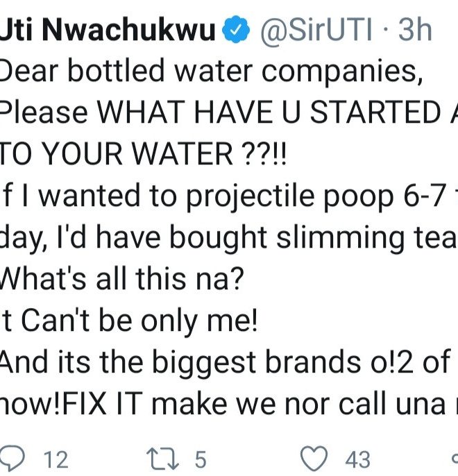Click the retweet count 5
This screenshot has width=458, height=476.
coord(200,459)
